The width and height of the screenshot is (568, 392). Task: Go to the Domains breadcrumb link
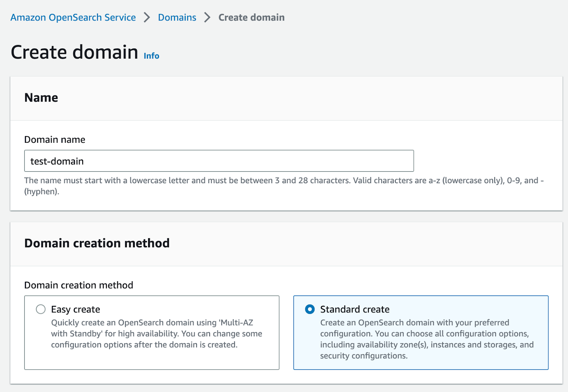coord(177,17)
